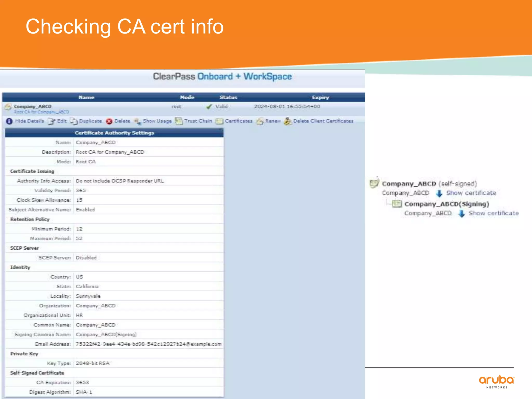Open the Certificates link

(239, 121)
